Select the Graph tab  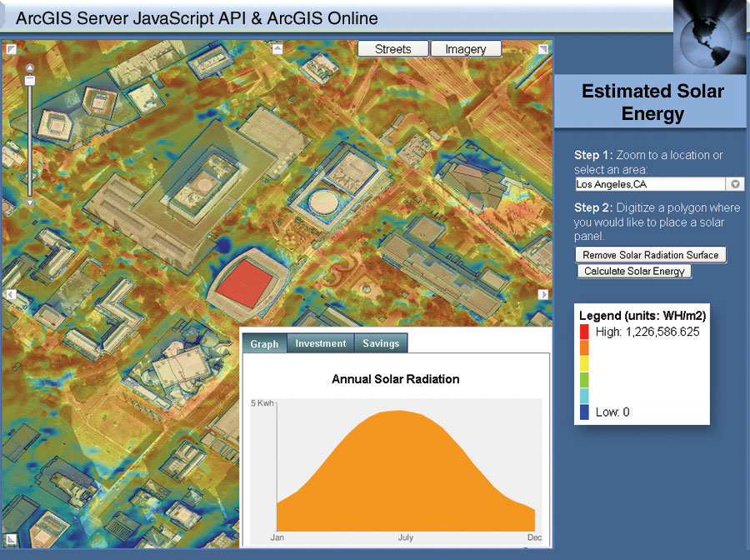coord(264,344)
